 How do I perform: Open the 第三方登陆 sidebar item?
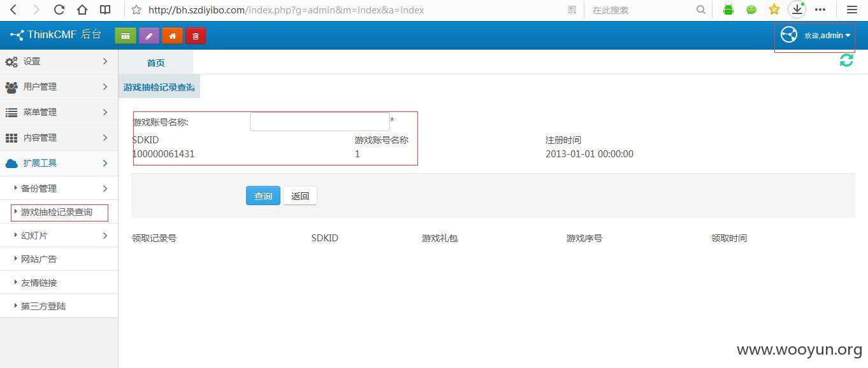[59, 306]
